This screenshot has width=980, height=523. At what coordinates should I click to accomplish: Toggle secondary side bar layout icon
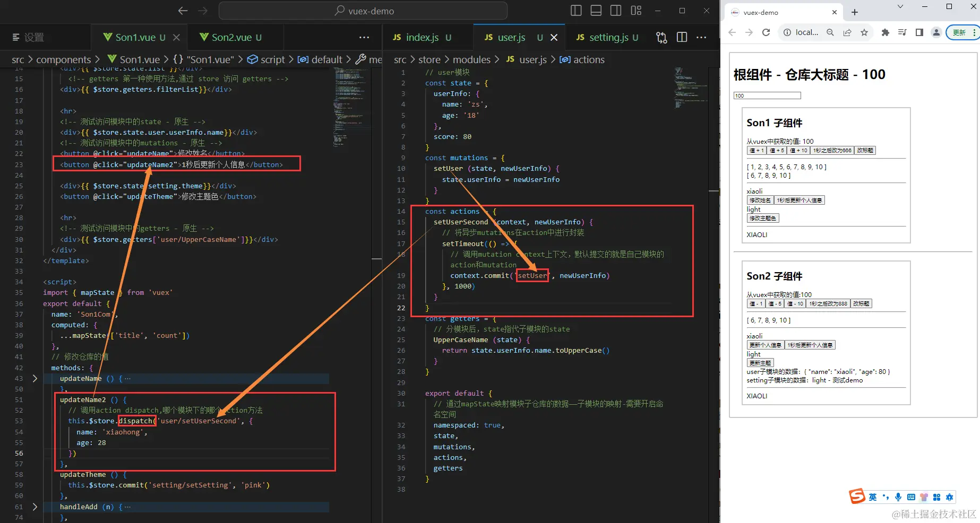pos(616,11)
